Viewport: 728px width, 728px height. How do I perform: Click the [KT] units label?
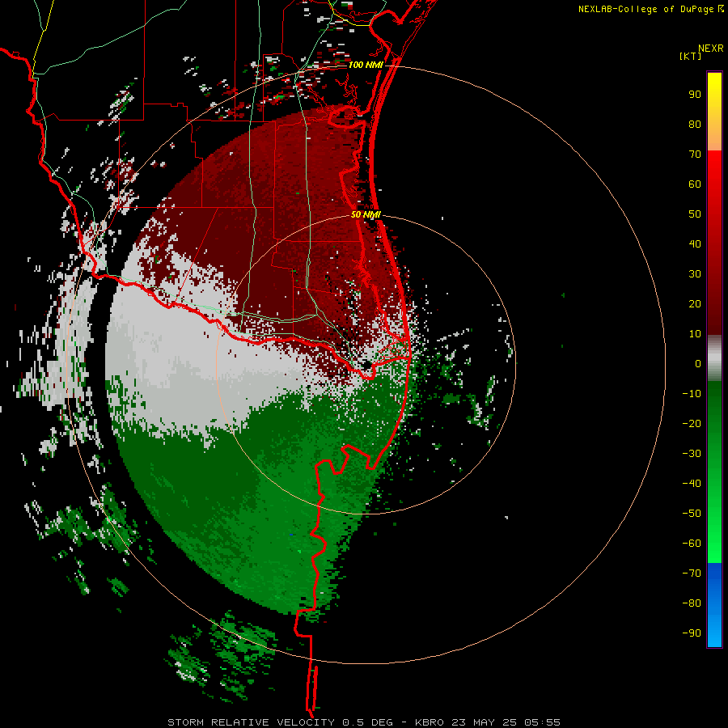click(691, 56)
